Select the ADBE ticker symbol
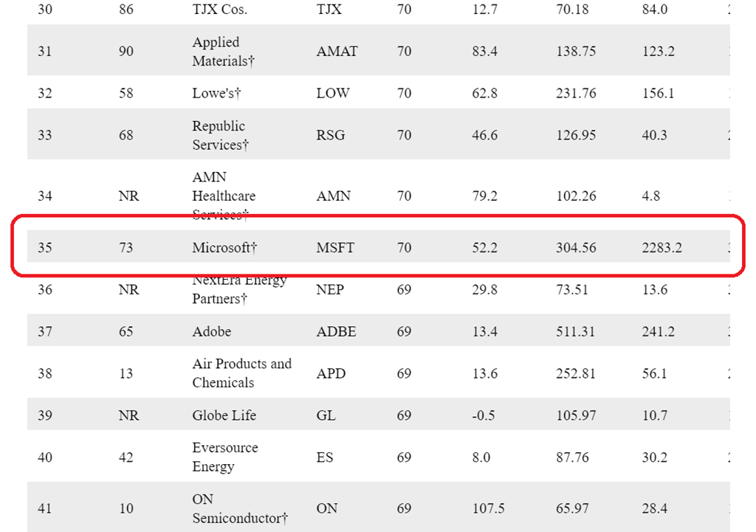Screen dimensions: 756x532 tap(336, 332)
